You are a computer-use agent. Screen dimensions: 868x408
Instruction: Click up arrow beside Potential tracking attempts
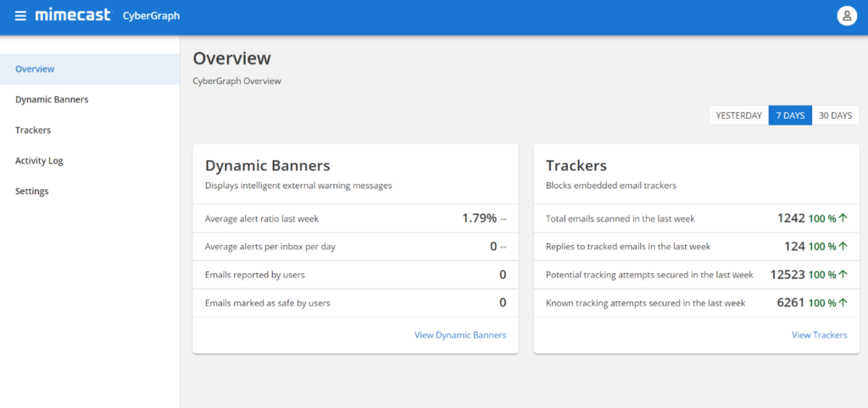(x=843, y=275)
